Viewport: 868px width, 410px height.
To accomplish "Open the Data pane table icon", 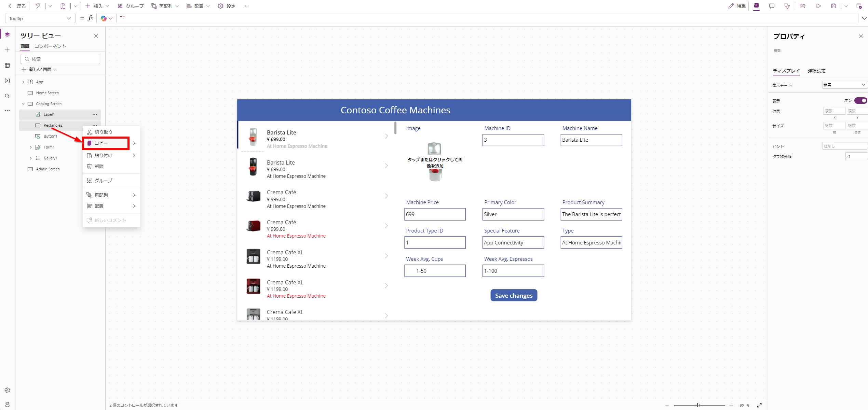I will [7, 65].
